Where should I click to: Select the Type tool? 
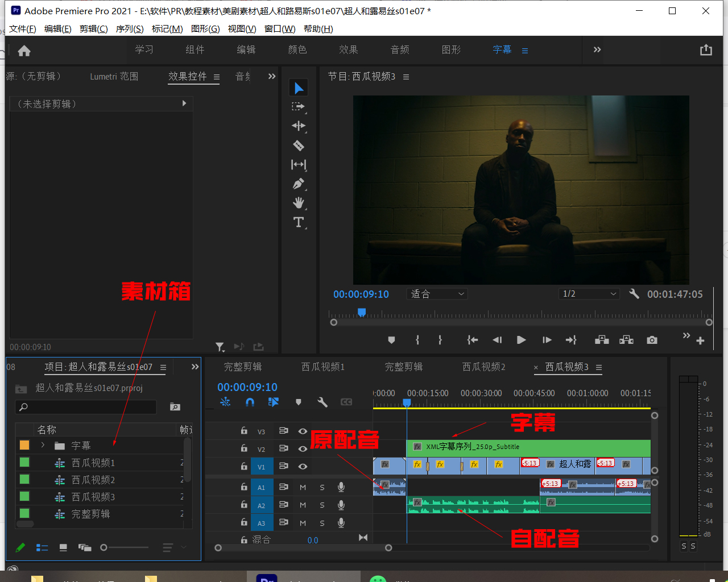tap(299, 222)
